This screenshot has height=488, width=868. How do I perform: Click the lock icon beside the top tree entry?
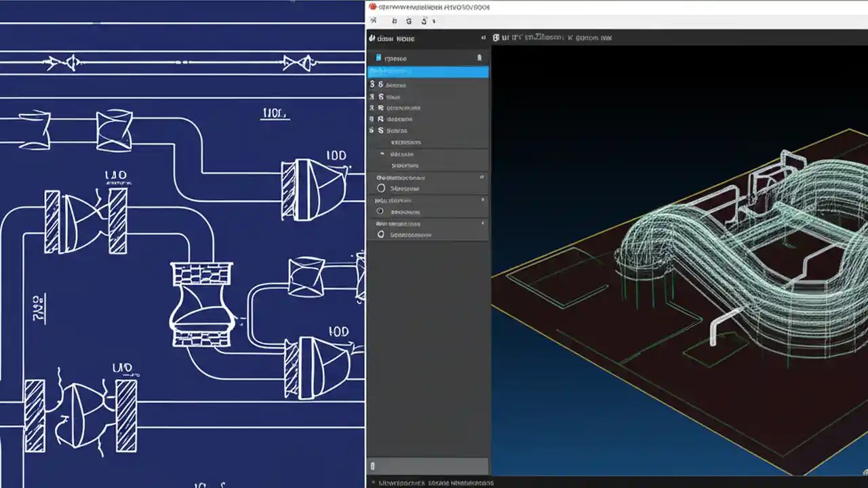pos(480,58)
